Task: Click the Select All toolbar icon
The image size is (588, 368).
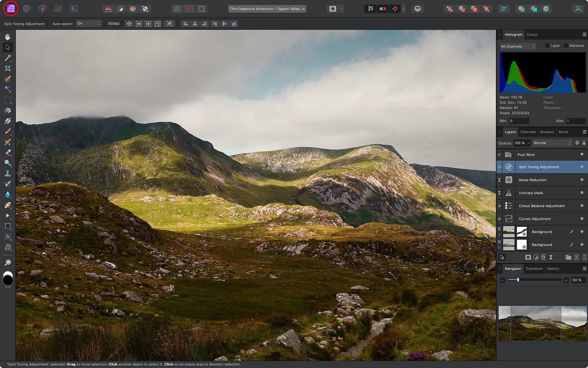Action: [x=177, y=9]
